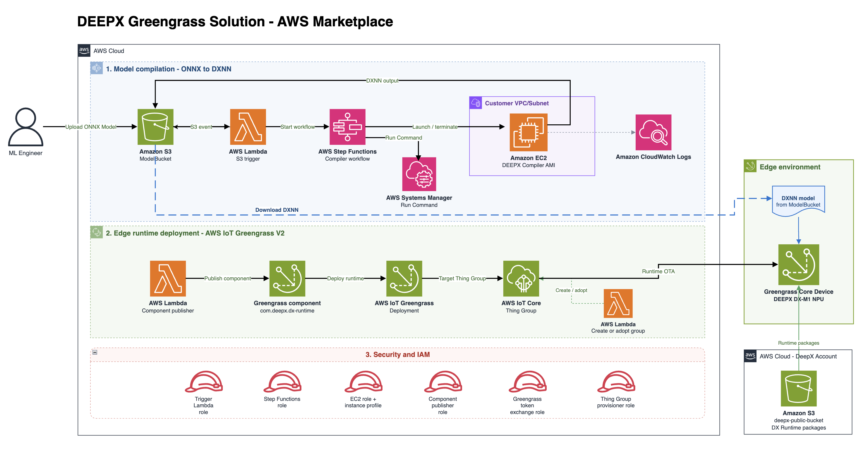
Task: Click the Amazon CloudWatch Logs icon
Action: [653, 132]
